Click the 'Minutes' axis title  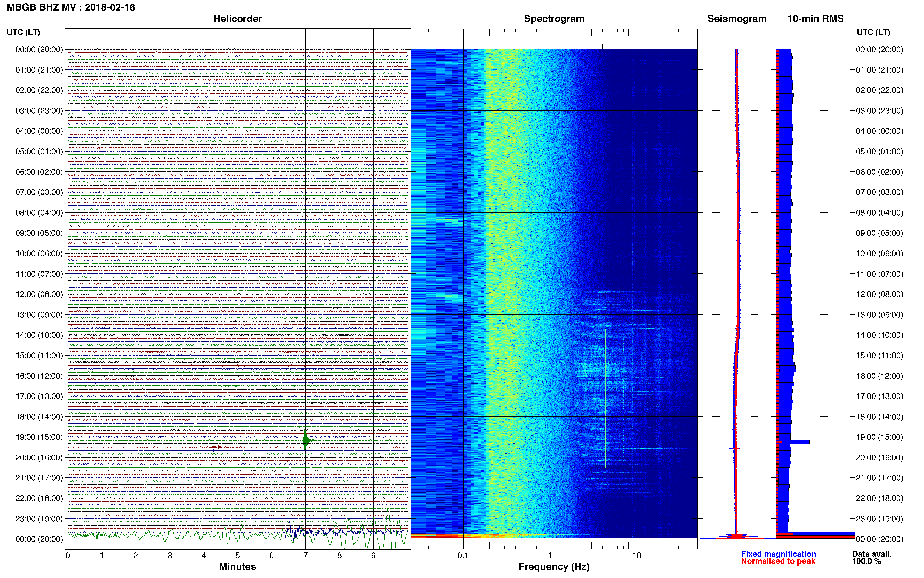(237, 566)
